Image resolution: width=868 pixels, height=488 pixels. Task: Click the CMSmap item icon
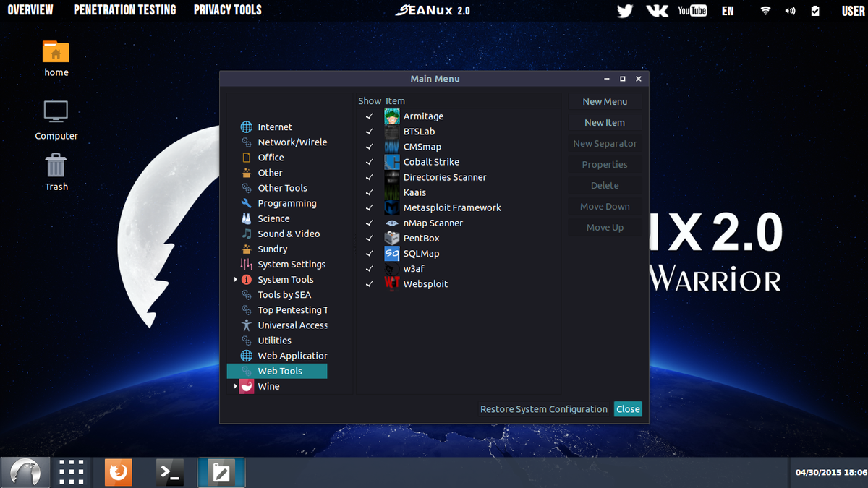(391, 147)
